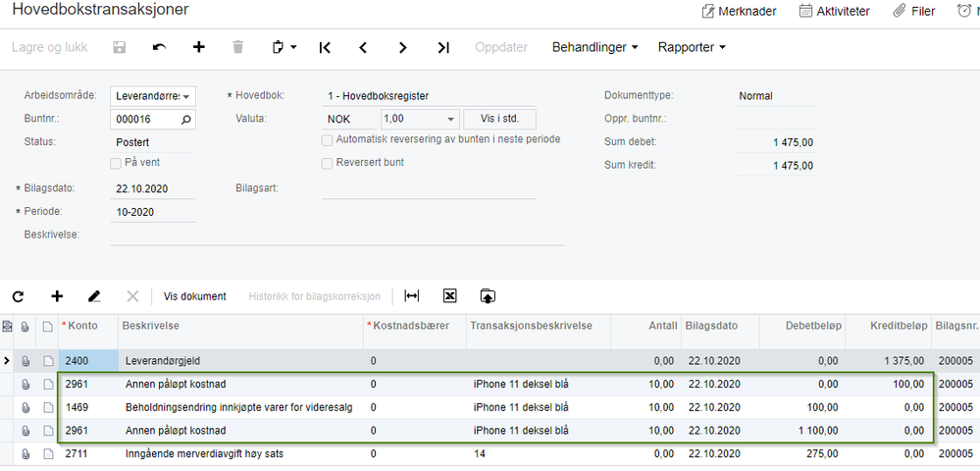Click the Vis dokument button

coord(194,296)
